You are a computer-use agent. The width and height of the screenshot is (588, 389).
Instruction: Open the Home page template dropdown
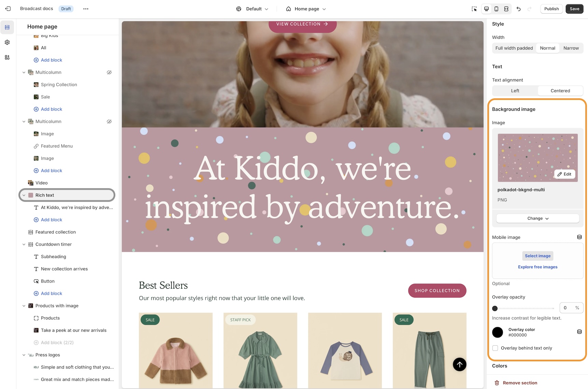click(x=306, y=9)
